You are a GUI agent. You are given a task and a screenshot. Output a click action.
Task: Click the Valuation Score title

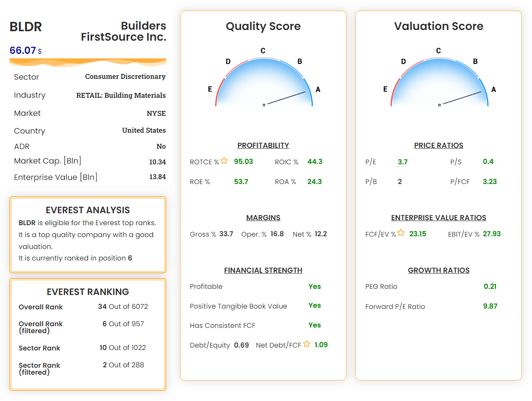point(439,26)
